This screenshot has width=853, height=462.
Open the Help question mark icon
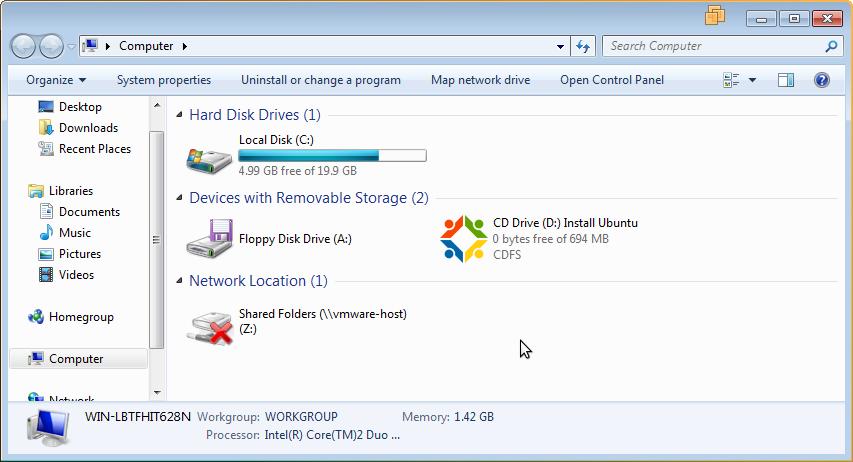[821, 81]
